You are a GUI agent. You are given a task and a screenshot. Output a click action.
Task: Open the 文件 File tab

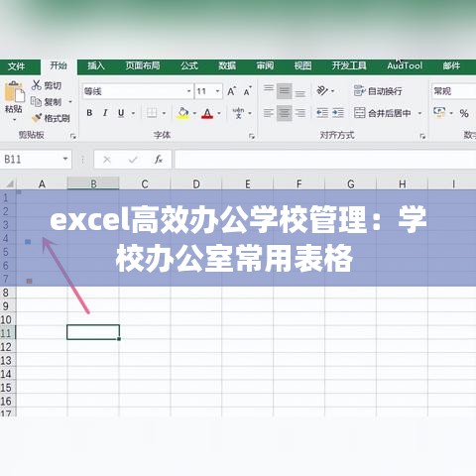coord(17,66)
